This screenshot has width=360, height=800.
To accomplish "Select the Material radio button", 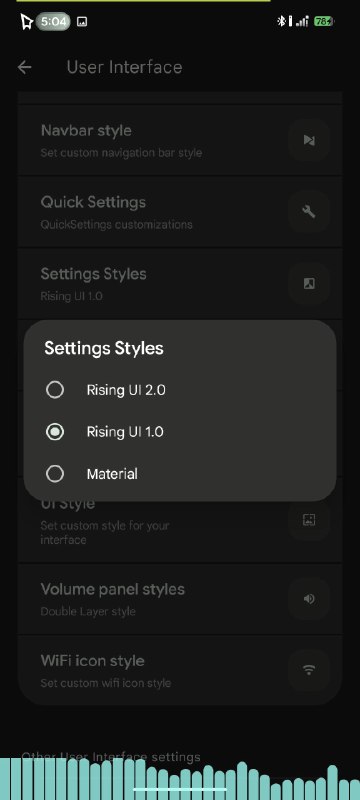I will (x=55, y=474).
